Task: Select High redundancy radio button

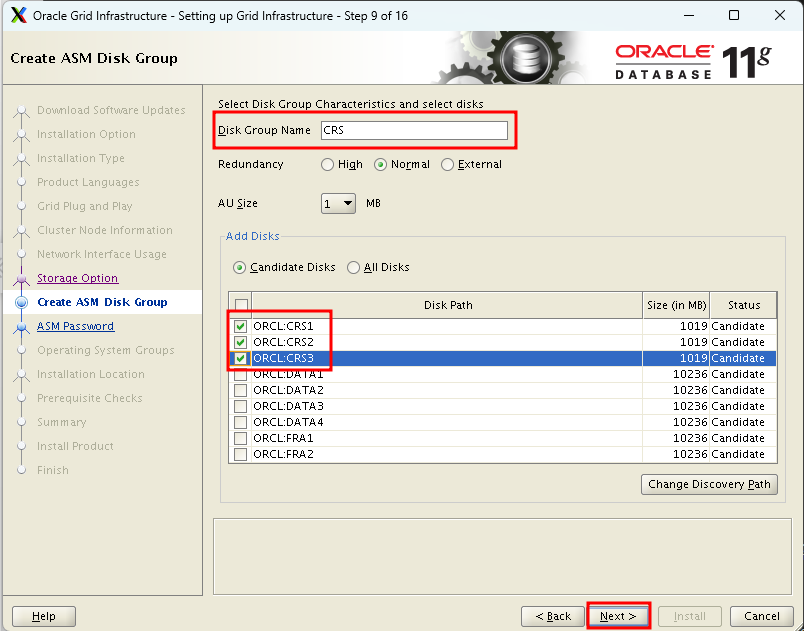Action: coord(327,165)
